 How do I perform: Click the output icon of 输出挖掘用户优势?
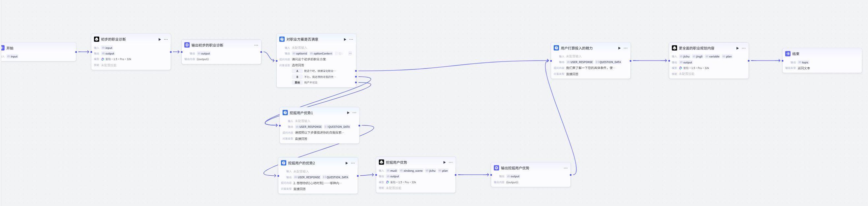(496, 168)
